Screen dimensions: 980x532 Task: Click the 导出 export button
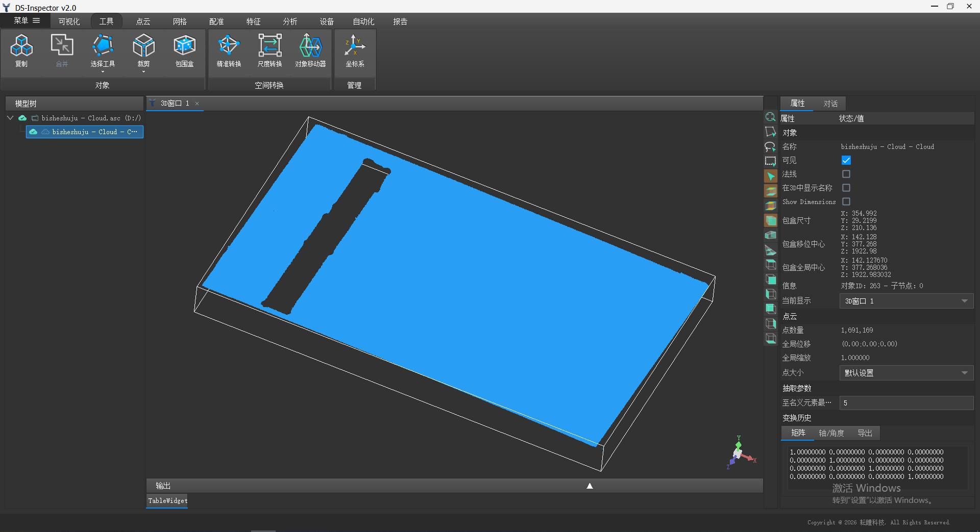point(865,433)
